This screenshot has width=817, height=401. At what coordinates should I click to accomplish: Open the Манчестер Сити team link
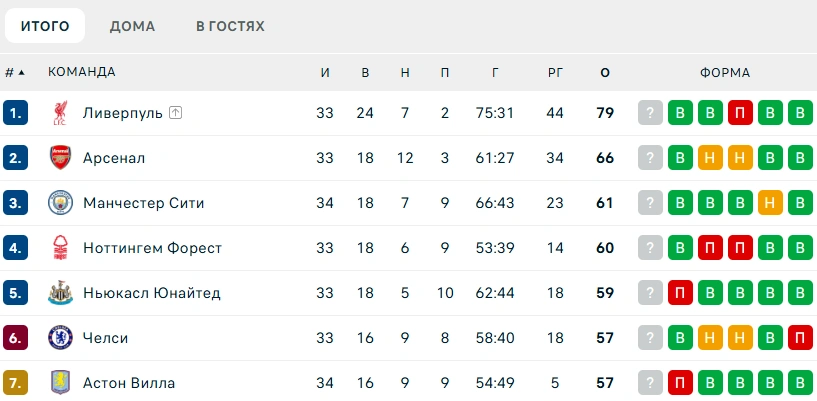pyautogui.click(x=144, y=203)
